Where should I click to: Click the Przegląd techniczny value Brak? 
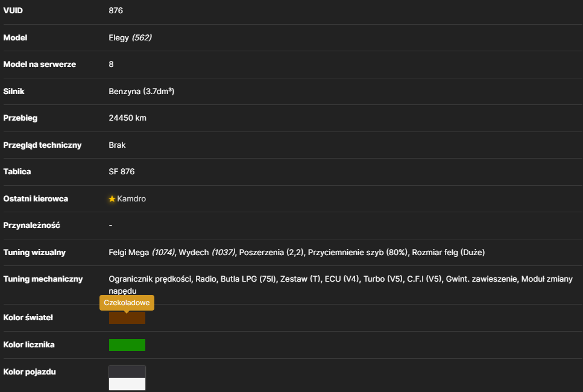[x=117, y=145]
